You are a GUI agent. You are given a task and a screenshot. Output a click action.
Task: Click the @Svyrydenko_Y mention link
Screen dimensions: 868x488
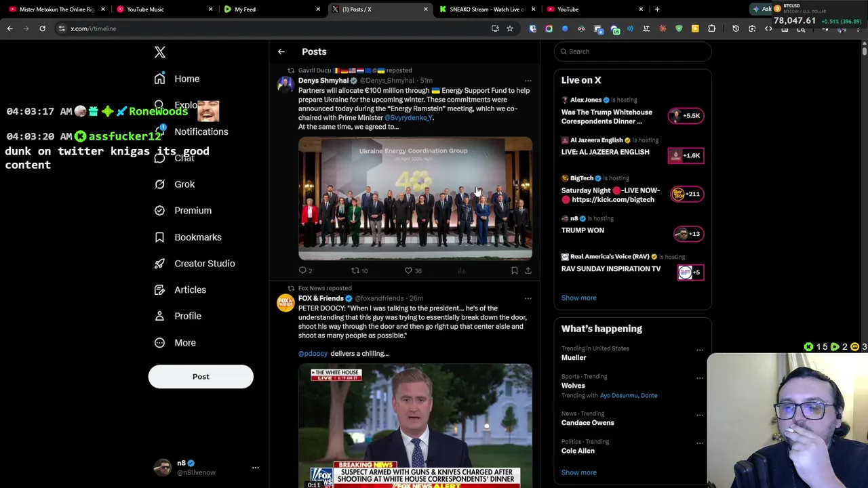click(x=408, y=117)
